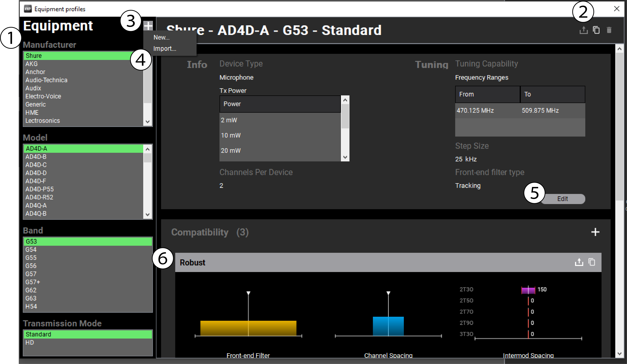Select Anchor manufacturer
Screen dimensions: 627x364
(x=83, y=72)
